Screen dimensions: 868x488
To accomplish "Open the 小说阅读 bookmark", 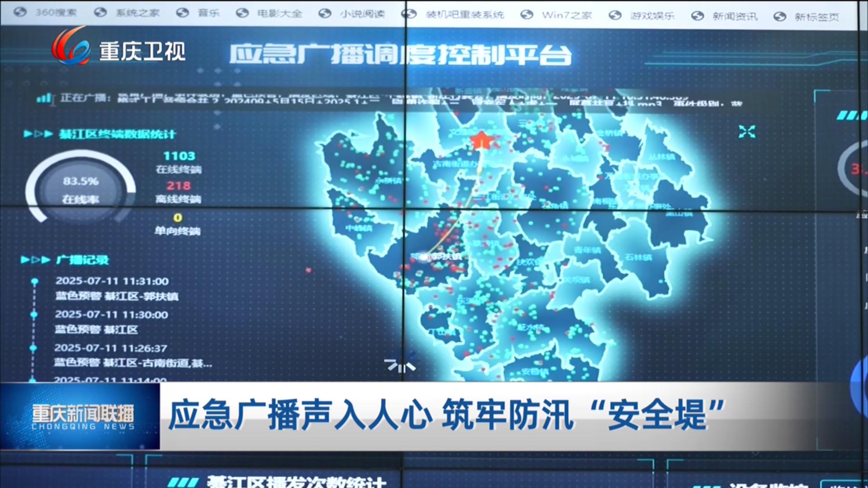I will pos(362,14).
